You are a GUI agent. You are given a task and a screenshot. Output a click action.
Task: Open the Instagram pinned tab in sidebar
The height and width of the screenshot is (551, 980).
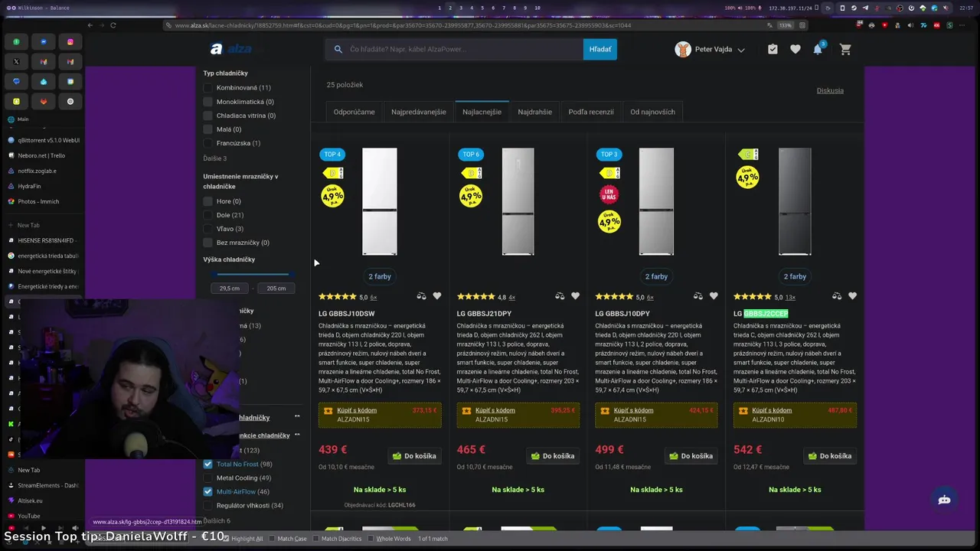click(x=70, y=42)
